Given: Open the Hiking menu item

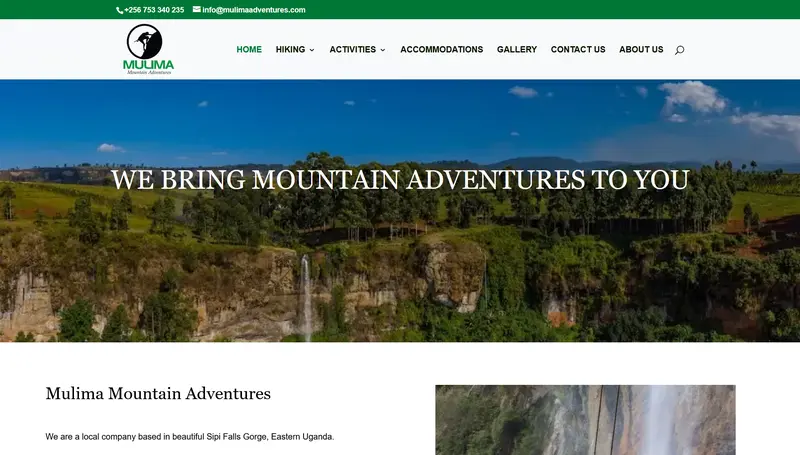Looking at the screenshot, I should [x=290, y=49].
